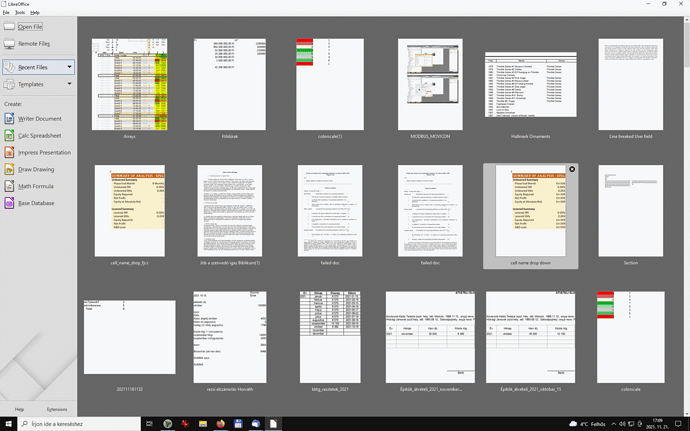The image size is (690, 431).
Task: Create a new Draw Drawing
Action: pos(29,169)
